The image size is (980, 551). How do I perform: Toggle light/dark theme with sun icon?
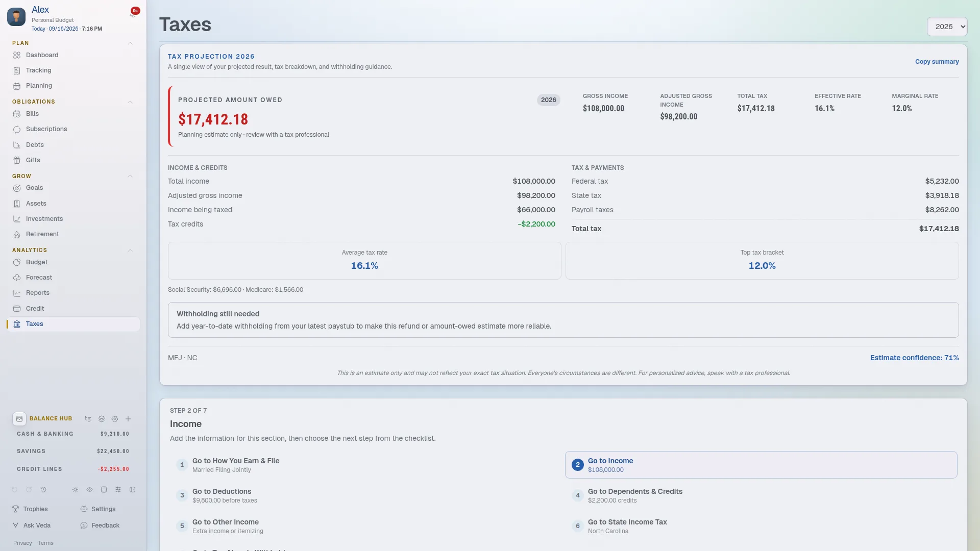(75, 490)
